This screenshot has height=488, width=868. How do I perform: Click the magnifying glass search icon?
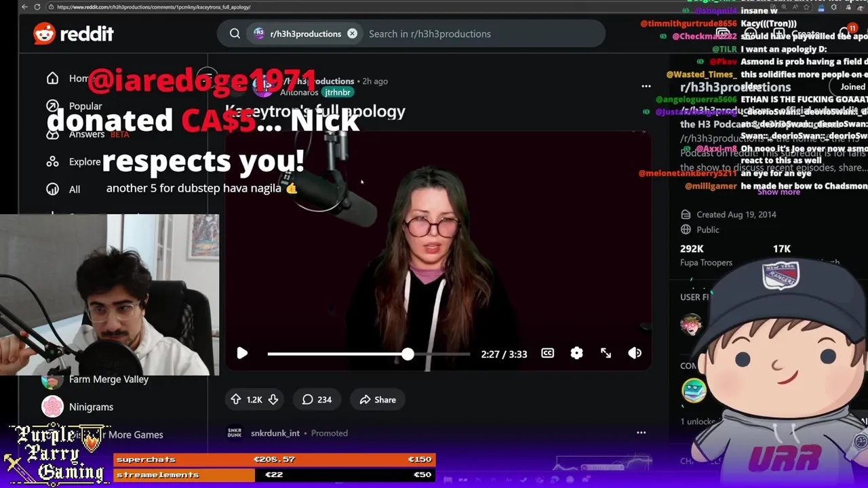[235, 33]
